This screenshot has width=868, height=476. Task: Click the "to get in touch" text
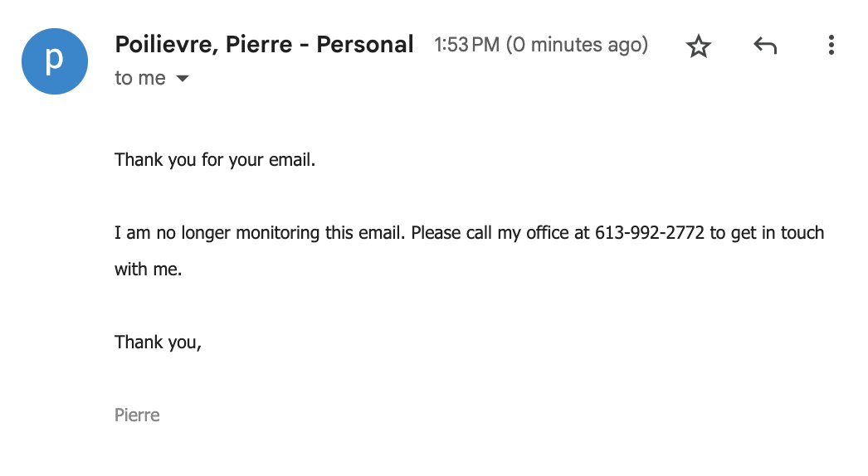767,232
